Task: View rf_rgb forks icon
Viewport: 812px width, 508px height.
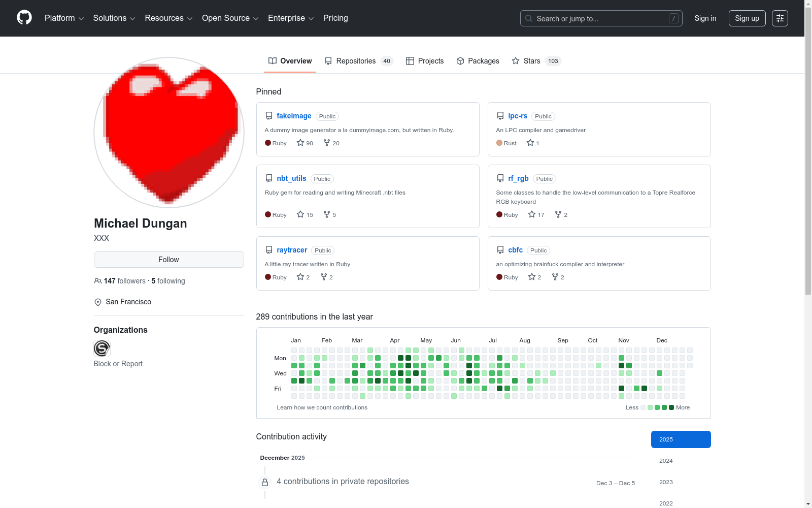Action: coord(558,214)
